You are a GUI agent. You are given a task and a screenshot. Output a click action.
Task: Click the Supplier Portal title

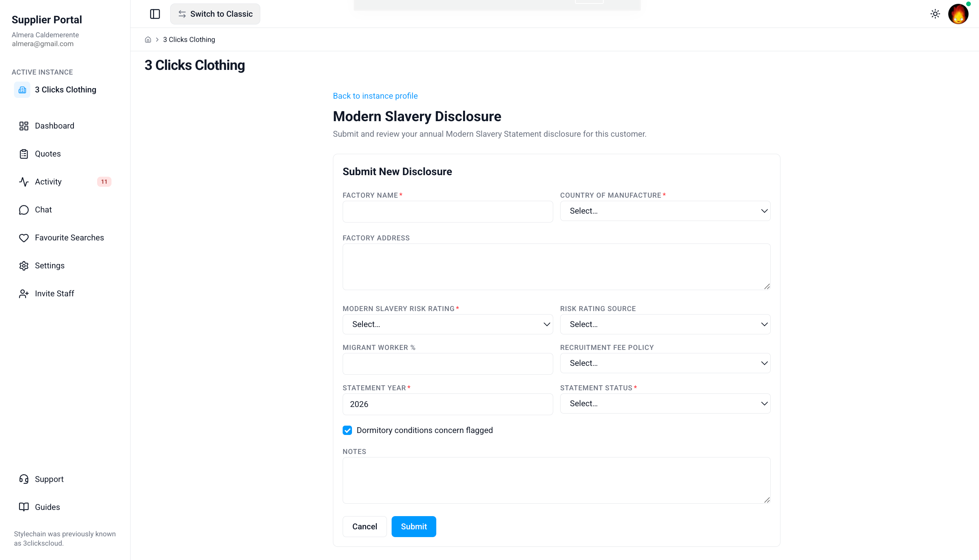click(47, 20)
